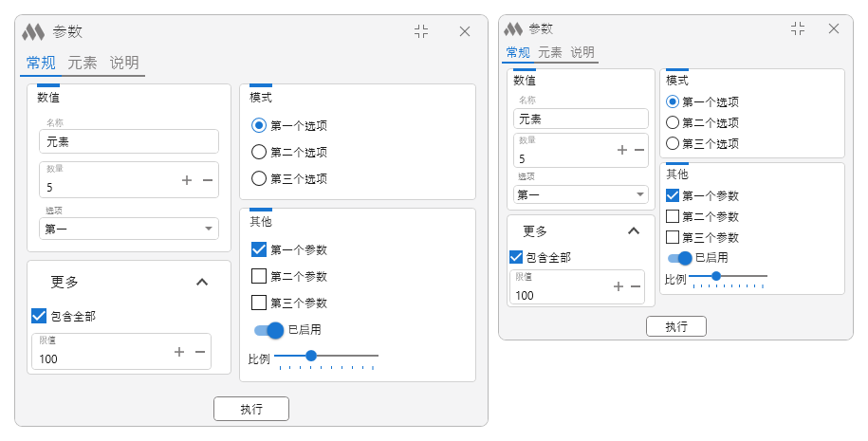868x441 pixels.
Task: Click the compact-view icon in right dialog title bar
Action: pos(798,28)
